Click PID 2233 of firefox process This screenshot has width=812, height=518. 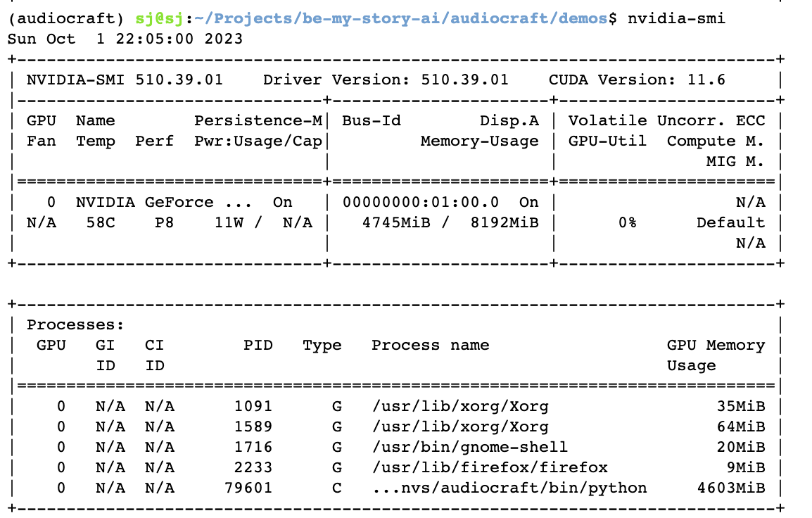[253, 468]
